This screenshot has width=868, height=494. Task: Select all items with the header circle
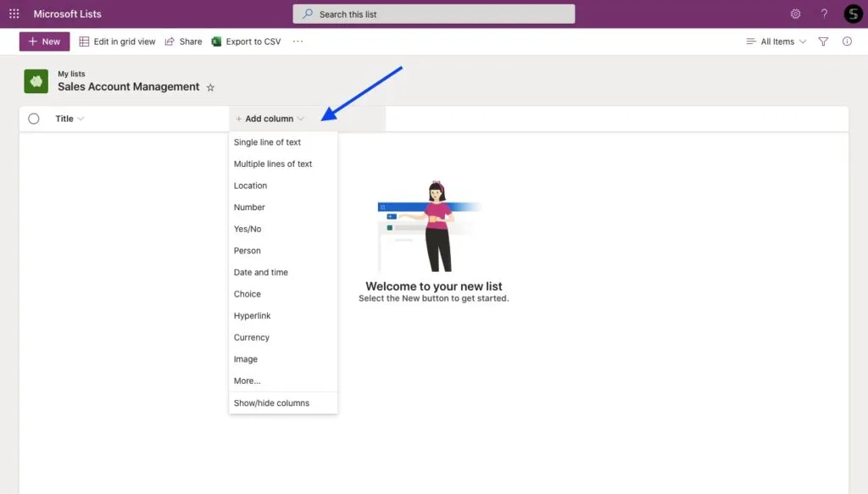click(34, 119)
